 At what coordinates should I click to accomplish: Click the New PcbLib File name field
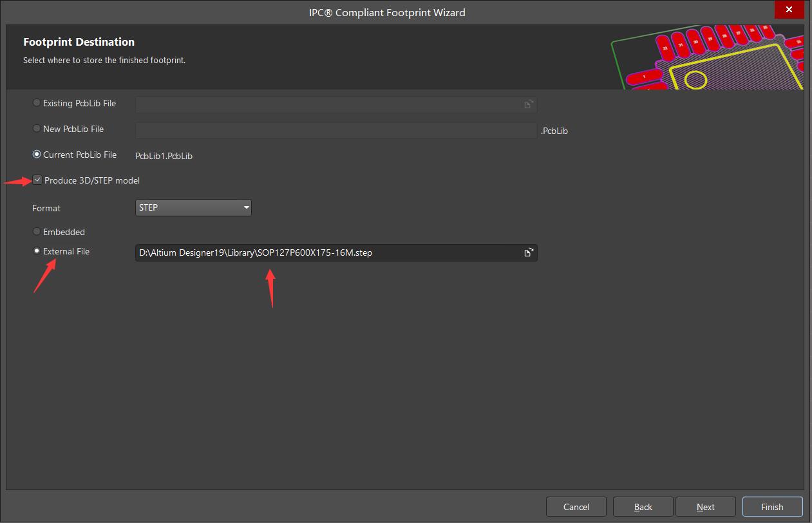[x=336, y=130]
